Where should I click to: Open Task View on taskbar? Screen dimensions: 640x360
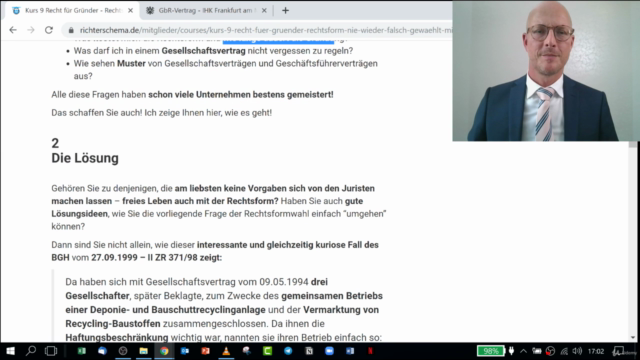click(x=51, y=351)
